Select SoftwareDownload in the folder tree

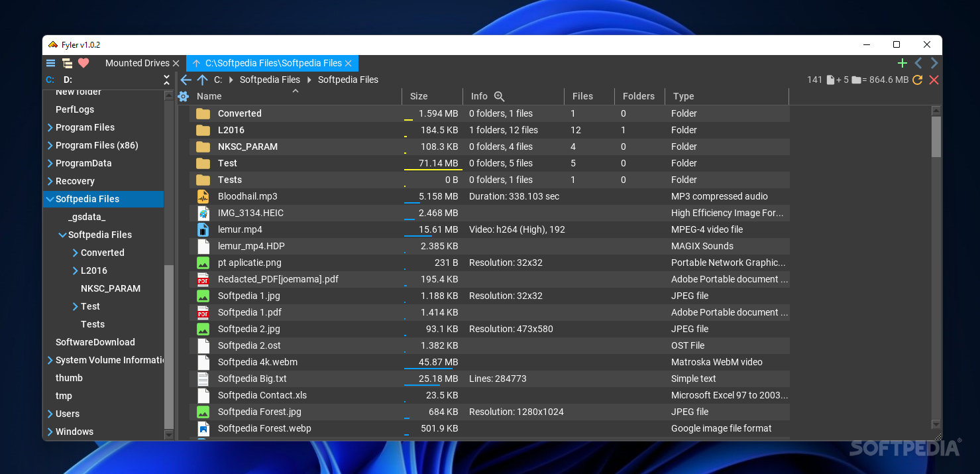pyautogui.click(x=95, y=342)
